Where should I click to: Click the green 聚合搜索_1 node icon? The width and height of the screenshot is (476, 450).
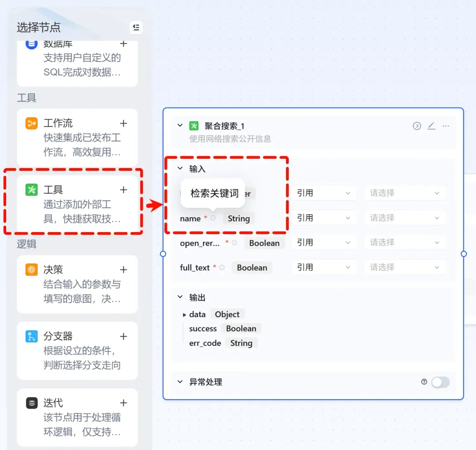coord(193,125)
